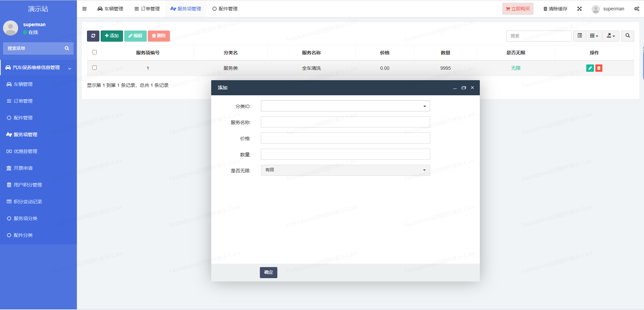Screen dimensions: 644x310
Task: Click the red trash icon in row
Action: click(x=599, y=68)
